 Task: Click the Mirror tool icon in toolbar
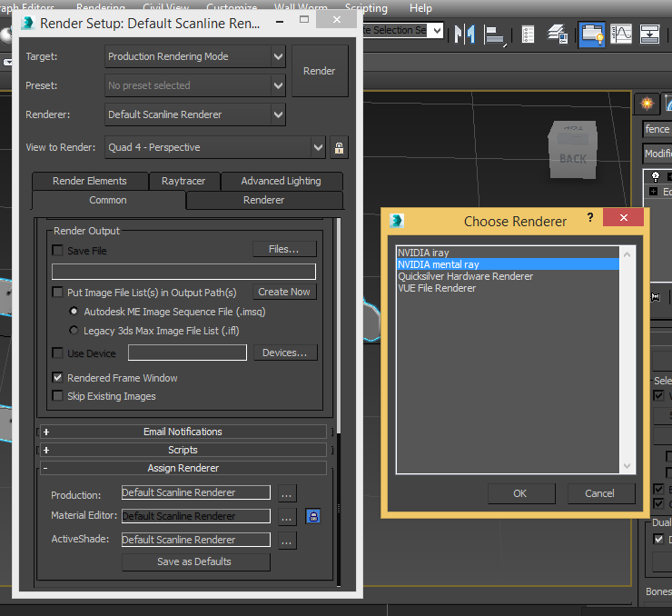point(465,35)
